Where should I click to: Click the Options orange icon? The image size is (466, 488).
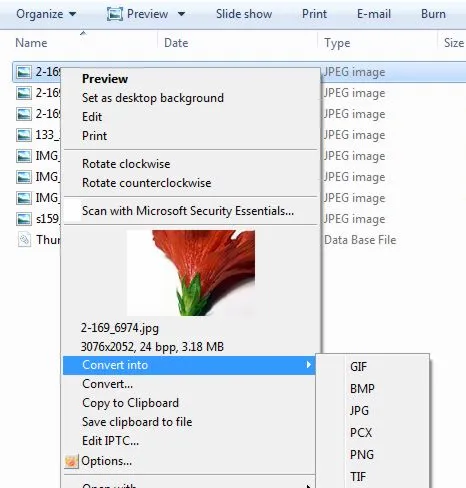coord(71,461)
